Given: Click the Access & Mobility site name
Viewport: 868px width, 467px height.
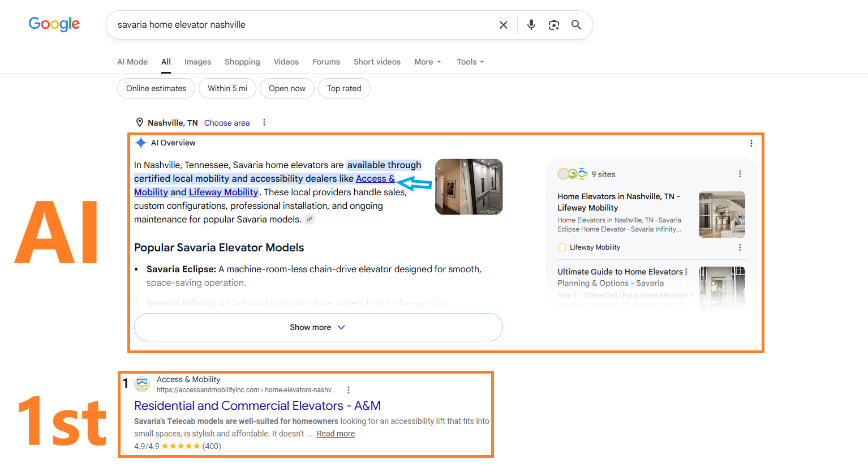Looking at the screenshot, I should 188,379.
